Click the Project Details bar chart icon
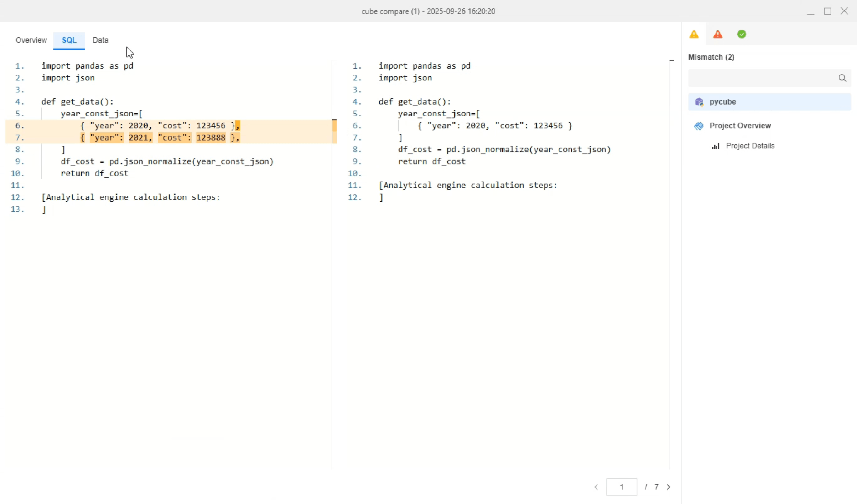The height and width of the screenshot is (504, 857). coord(715,146)
